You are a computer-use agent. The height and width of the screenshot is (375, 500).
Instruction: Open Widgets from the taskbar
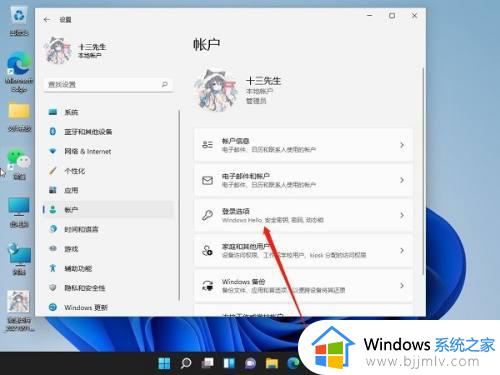tap(229, 363)
